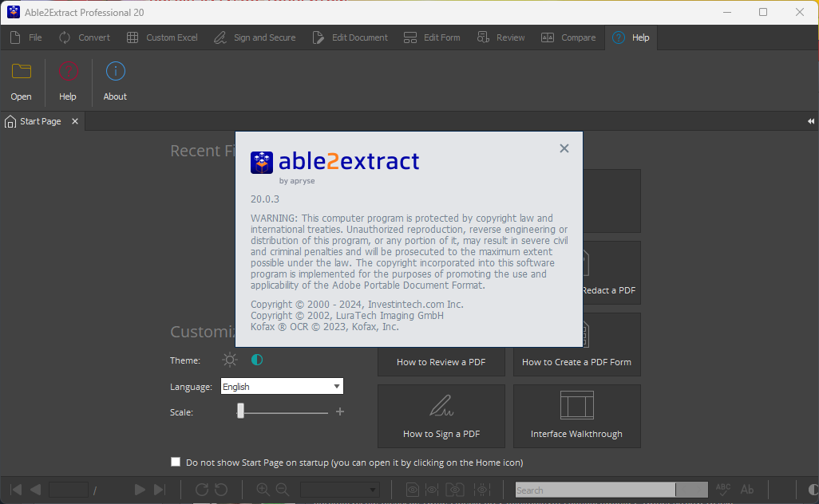819x504 pixels.
Task: Click the single page view eye icon
Action: coord(413,490)
